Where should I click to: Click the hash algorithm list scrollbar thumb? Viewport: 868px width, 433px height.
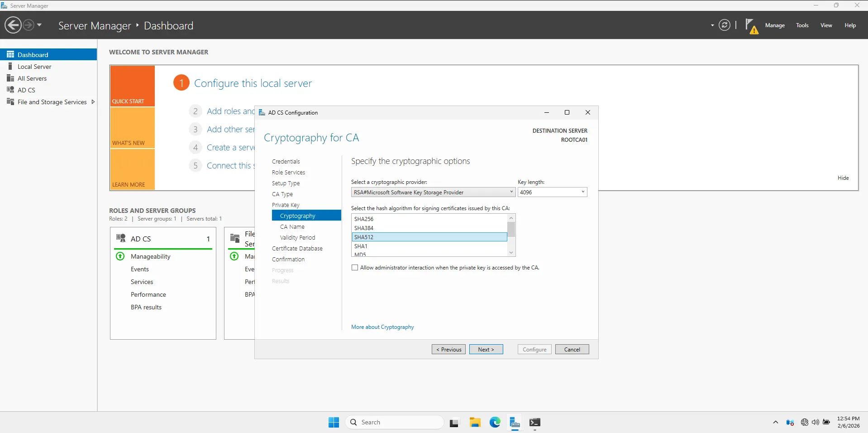(x=511, y=230)
